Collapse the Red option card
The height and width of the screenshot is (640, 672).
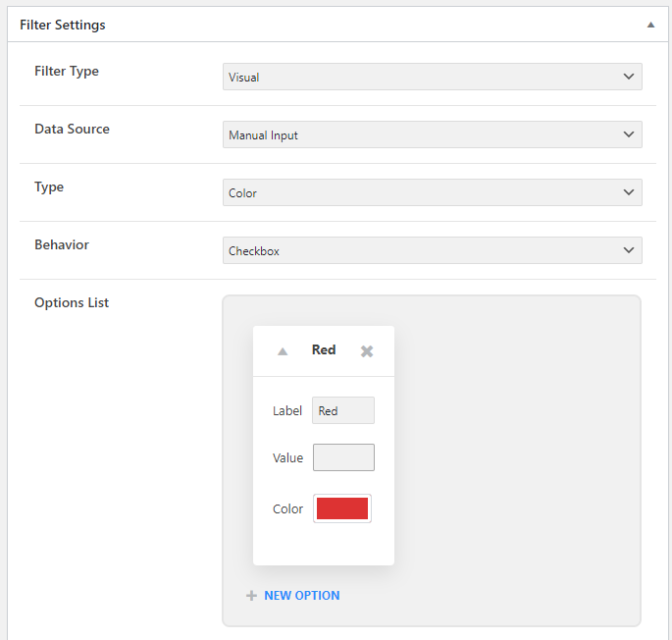tap(283, 351)
